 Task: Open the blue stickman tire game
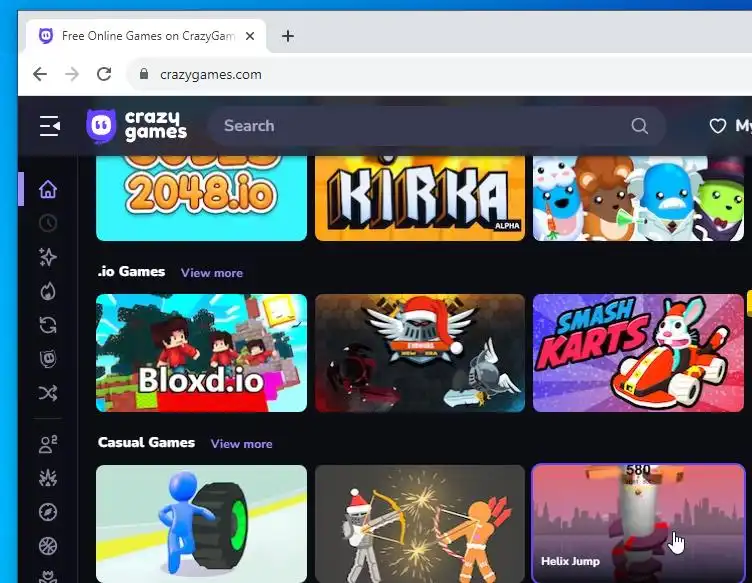(201, 524)
